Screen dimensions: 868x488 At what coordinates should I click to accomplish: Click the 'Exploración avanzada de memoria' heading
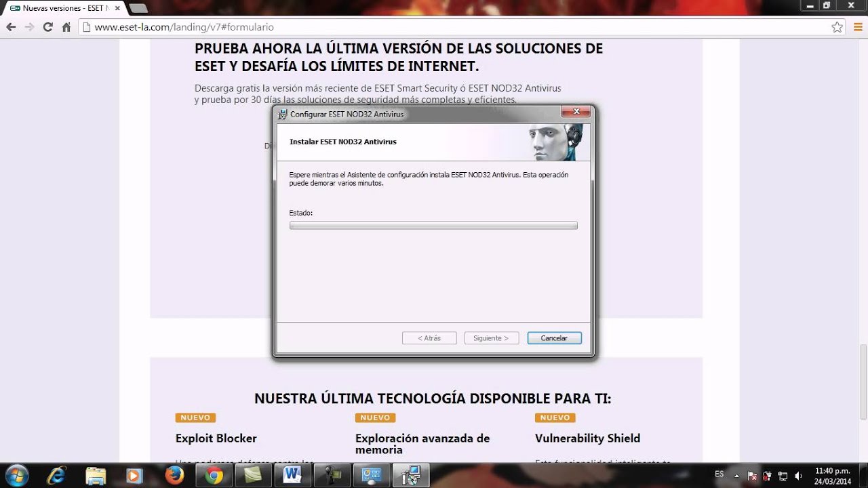point(422,444)
